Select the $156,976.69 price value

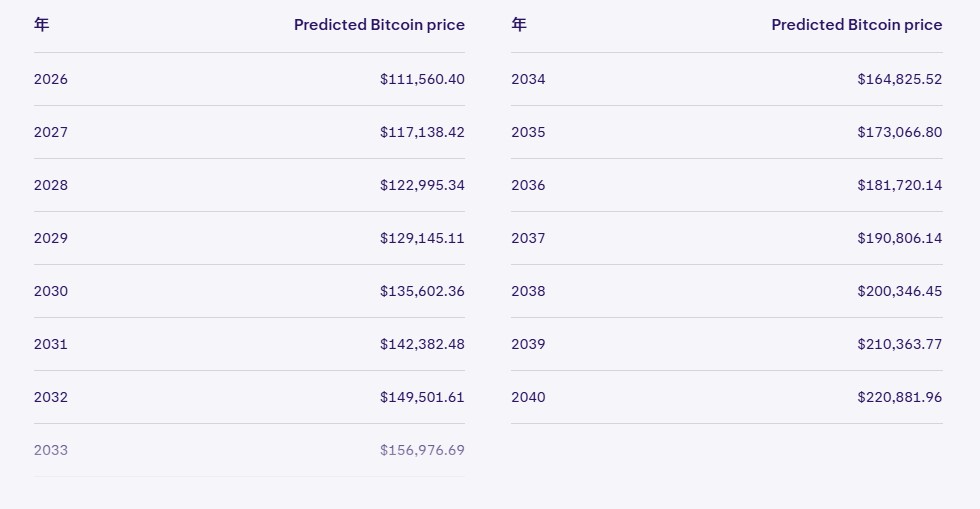[422, 450]
